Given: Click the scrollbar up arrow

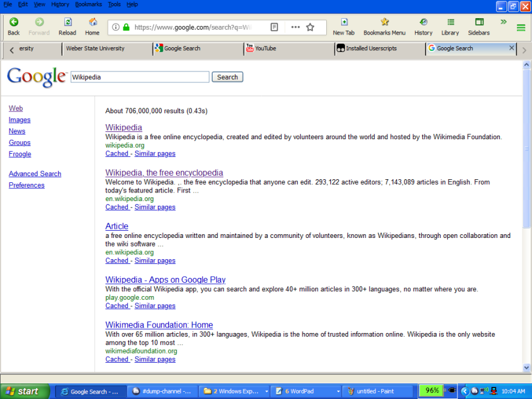Looking at the screenshot, I should tap(526, 65).
